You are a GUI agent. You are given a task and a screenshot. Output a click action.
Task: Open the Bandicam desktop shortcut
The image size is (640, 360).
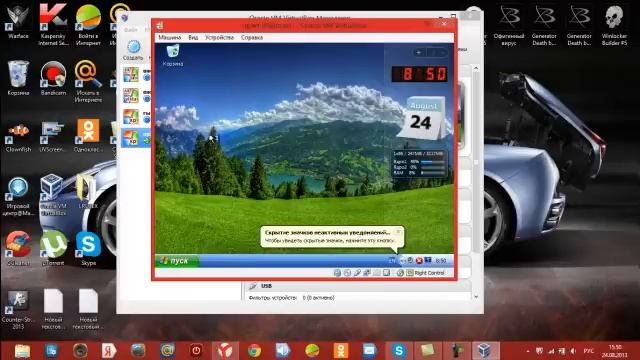tap(53, 78)
